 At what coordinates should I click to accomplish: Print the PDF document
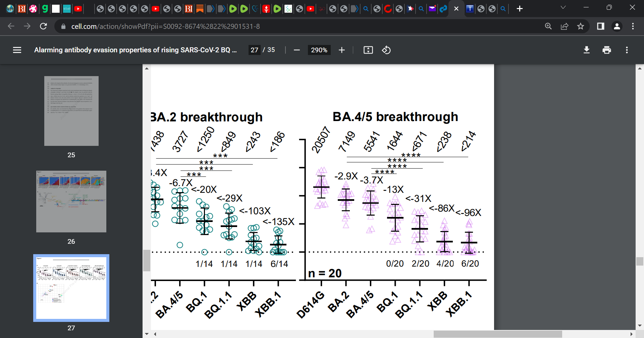[x=606, y=50]
